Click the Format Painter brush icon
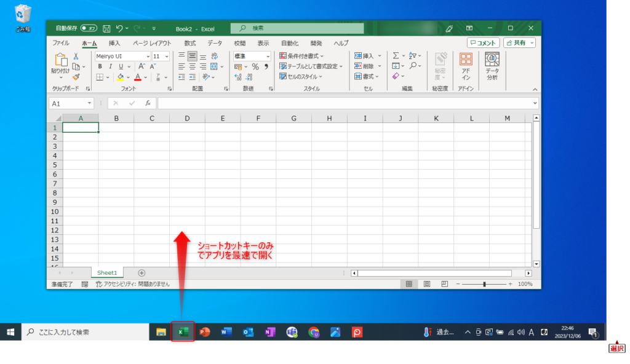 click(x=76, y=77)
